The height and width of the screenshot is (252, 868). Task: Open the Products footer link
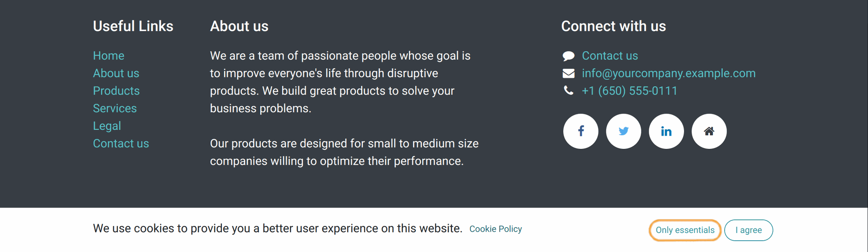point(116,91)
